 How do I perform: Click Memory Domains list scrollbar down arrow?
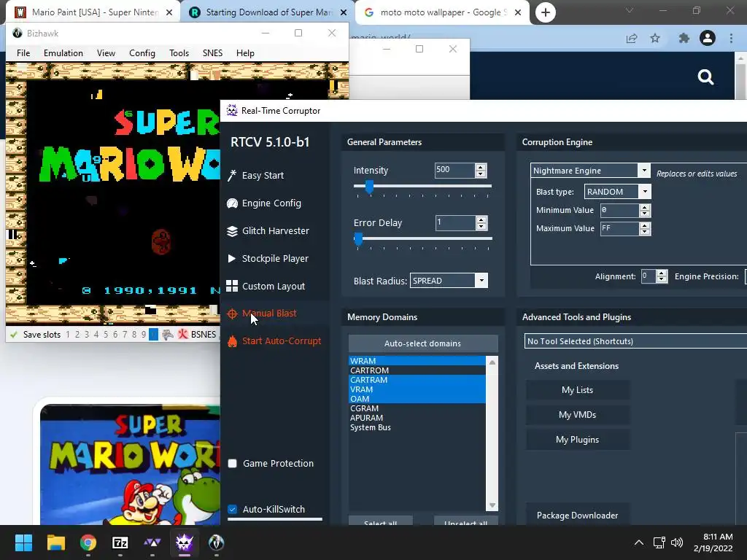492,505
